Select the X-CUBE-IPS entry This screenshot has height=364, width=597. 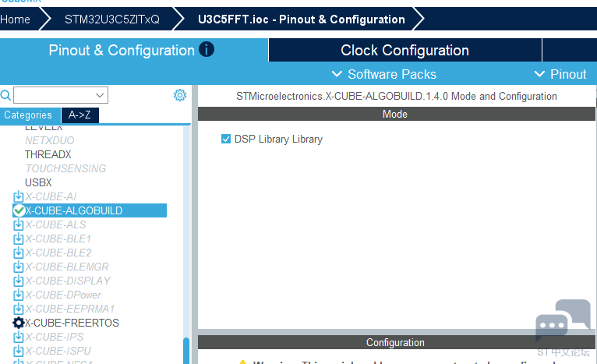[55, 337]
